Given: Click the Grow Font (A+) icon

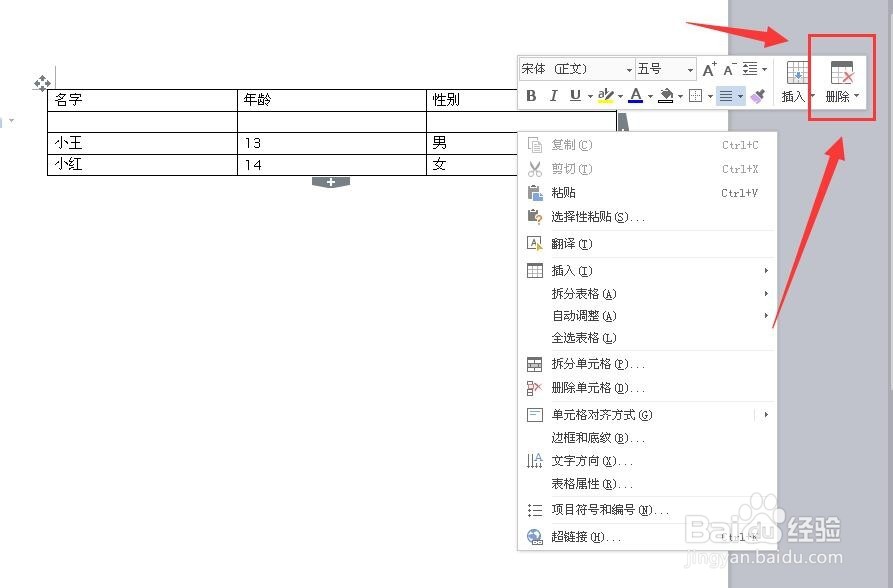Looking at the screenshot, I should click(709, 68).
